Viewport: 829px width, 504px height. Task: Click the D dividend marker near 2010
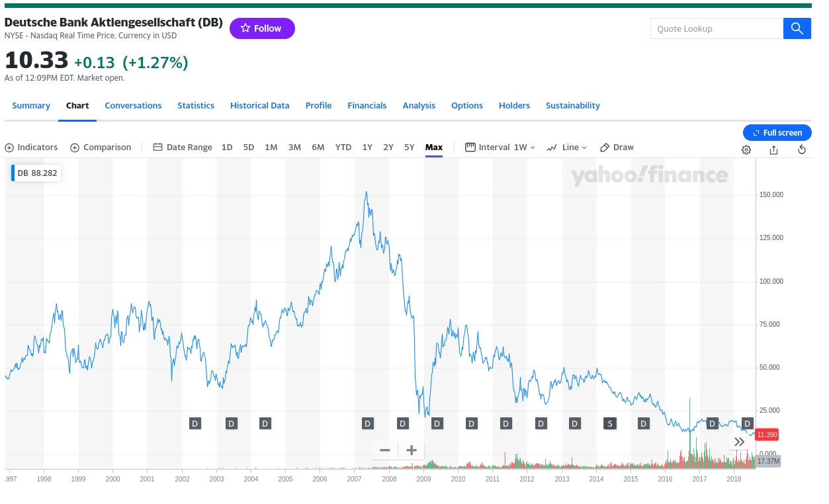[x=471, y=423]
